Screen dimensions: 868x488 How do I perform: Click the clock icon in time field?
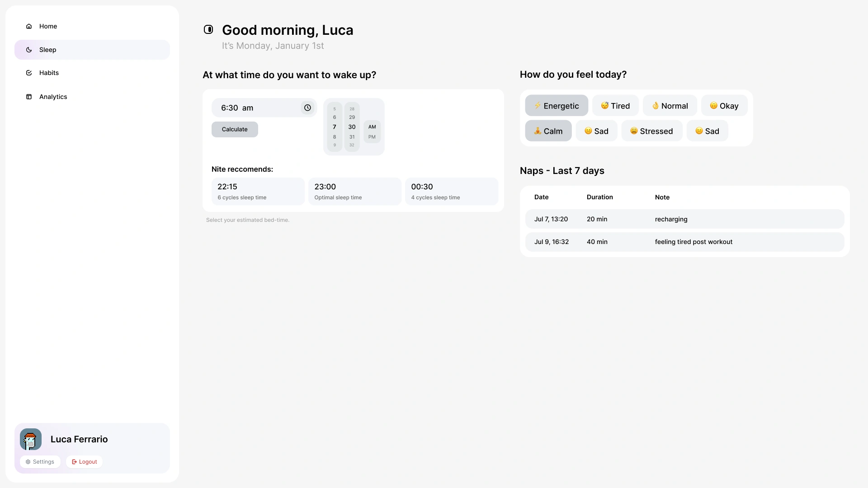pos(307,108)
